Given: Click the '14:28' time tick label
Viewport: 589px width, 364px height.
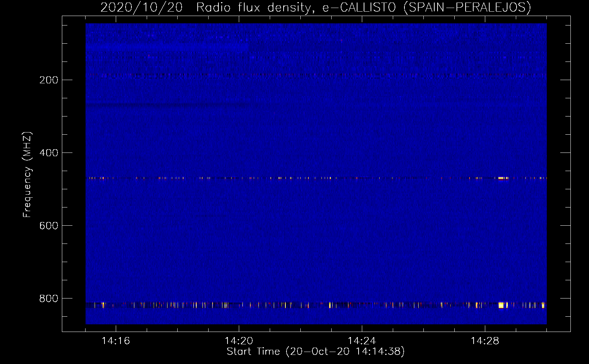Looking at the screenshot, I should (x=485, y=341).
